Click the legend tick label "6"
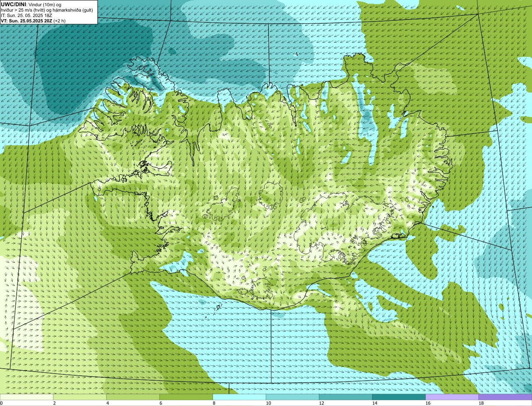This screenshot has width=532, height=406. [161, 403]
